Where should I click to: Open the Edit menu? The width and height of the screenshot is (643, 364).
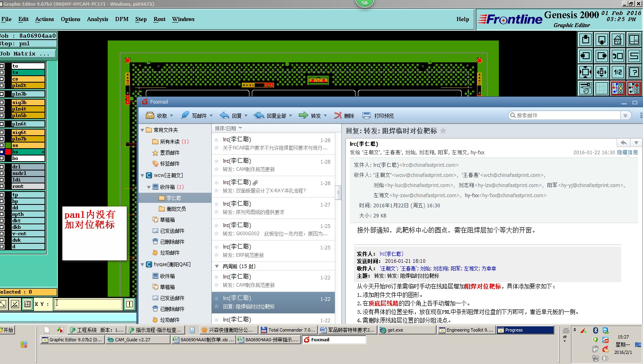[x=23, y=19]
